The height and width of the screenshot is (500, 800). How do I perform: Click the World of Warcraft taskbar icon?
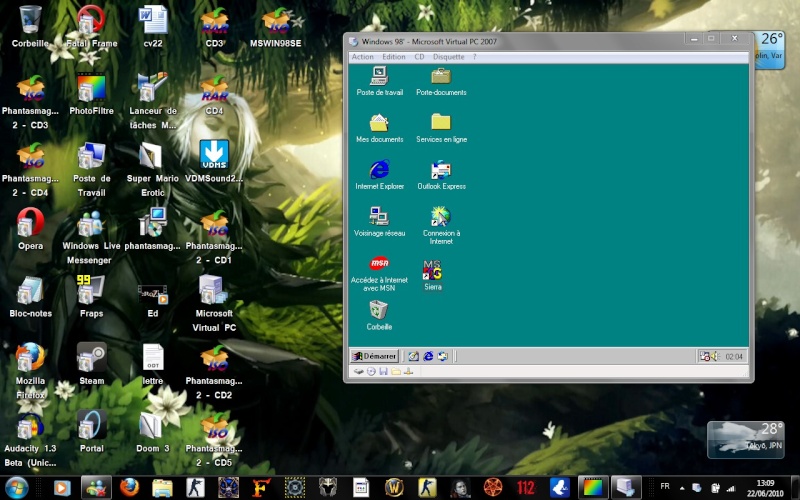coord(394,488)
